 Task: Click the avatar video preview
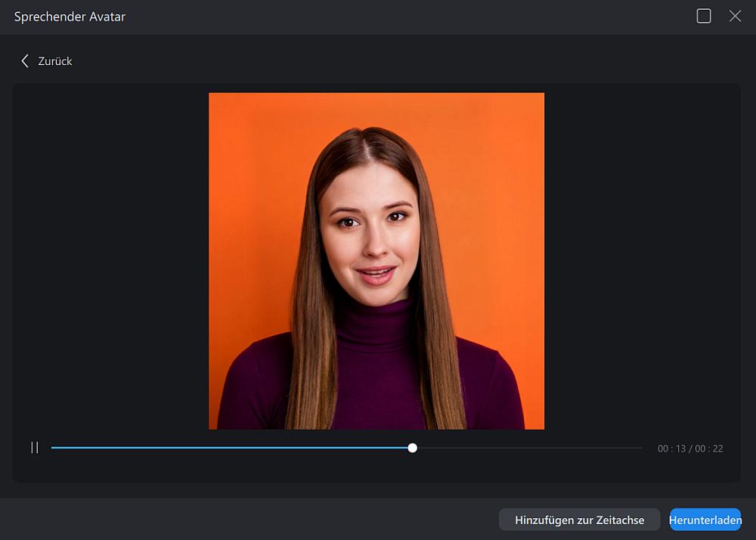pos(376,261)
